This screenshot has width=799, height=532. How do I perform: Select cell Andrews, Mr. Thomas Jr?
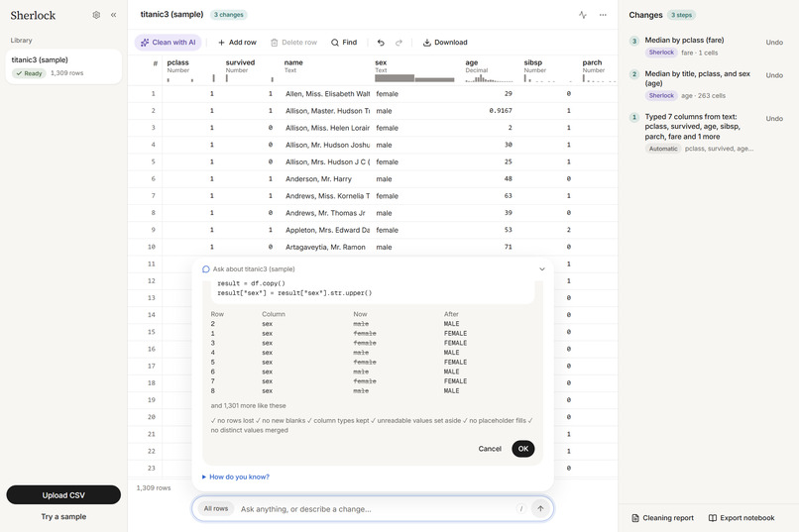point(325,213)
